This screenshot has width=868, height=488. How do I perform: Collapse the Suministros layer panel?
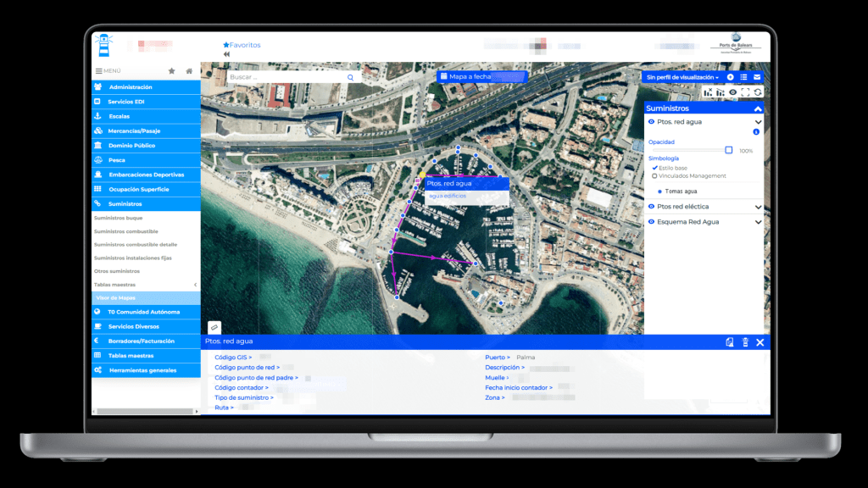[x=758, y=108]
